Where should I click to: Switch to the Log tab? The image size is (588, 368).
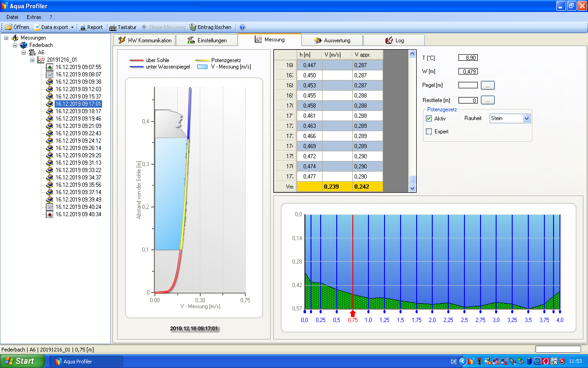pos(394,40)
